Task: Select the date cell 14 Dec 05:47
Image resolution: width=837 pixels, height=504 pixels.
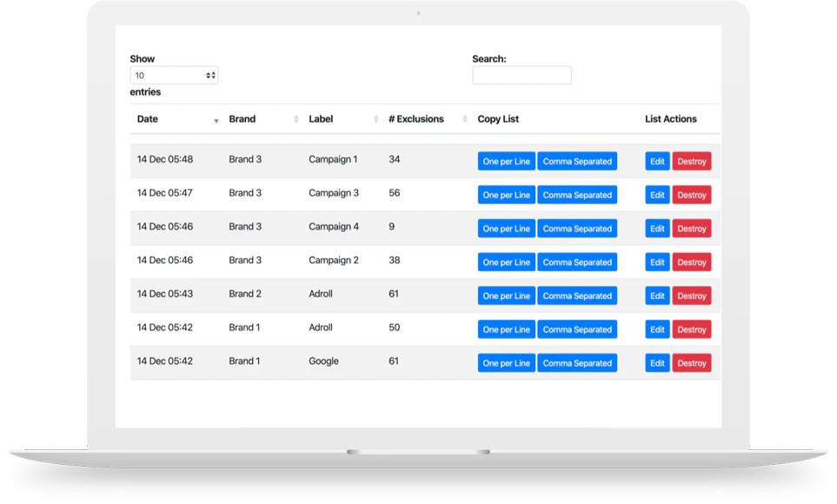Action: [165, 193]
